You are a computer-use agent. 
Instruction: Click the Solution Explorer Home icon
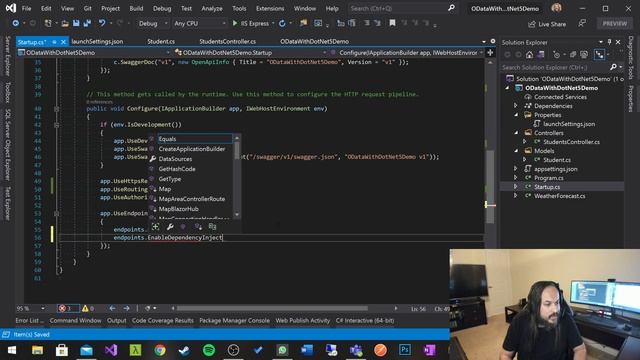(529, 55)
